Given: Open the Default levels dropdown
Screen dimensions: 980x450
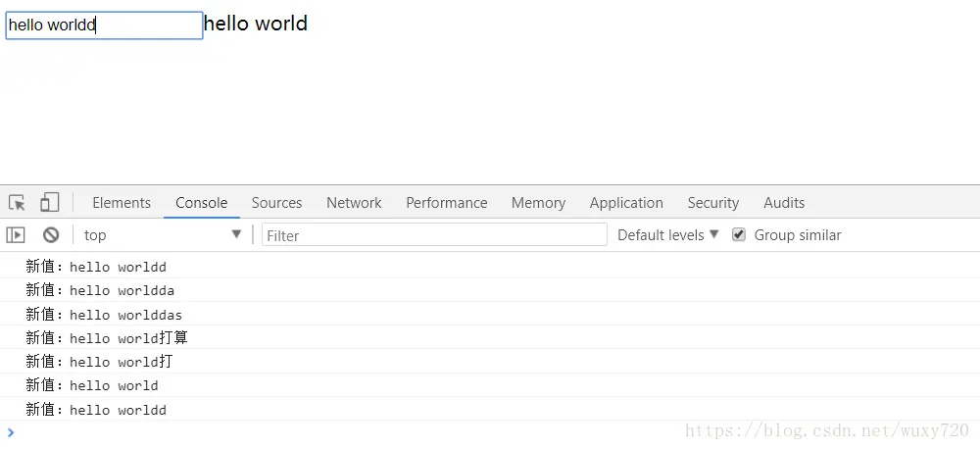Looking at the screenshot, I should coord(667,235).
